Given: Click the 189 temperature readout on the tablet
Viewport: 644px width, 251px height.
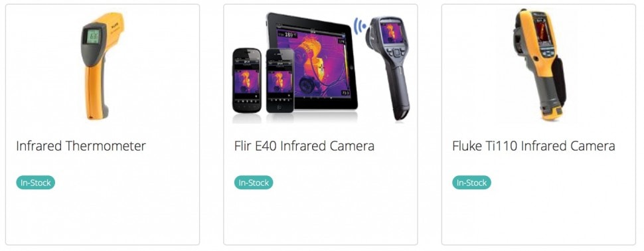Looking at the screenshot, I should tap(289, 35).
